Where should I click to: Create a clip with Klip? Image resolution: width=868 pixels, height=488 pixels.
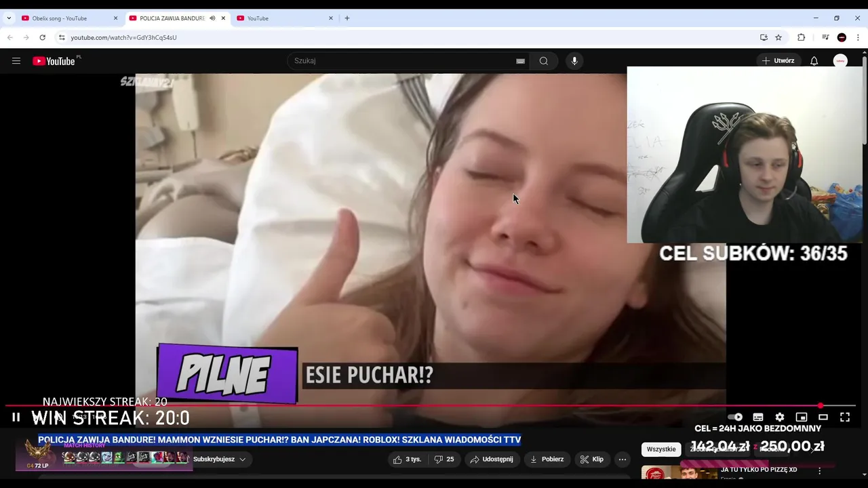click(592, 460)
